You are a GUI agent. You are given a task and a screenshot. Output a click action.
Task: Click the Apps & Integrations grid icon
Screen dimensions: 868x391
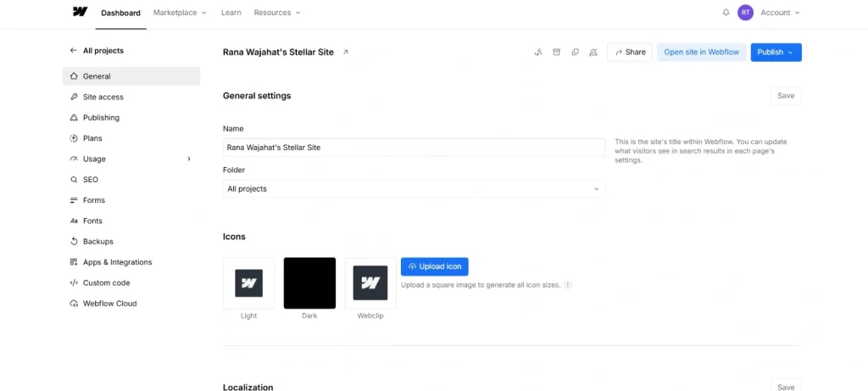click(x=74, y=262)
